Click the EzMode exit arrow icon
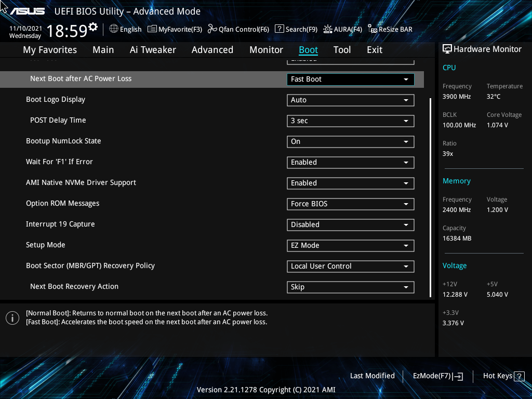This screenshot has width=532, height=399. click(x=458, y=376)
